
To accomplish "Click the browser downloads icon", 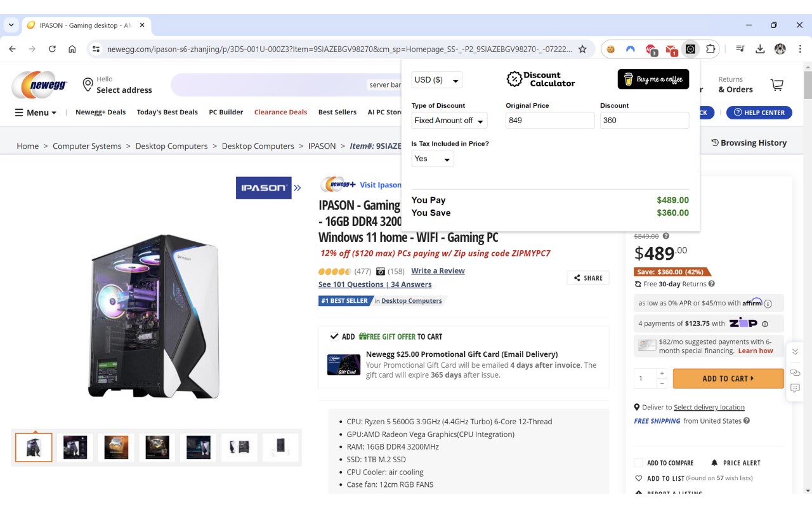I will tap(760, 49).
